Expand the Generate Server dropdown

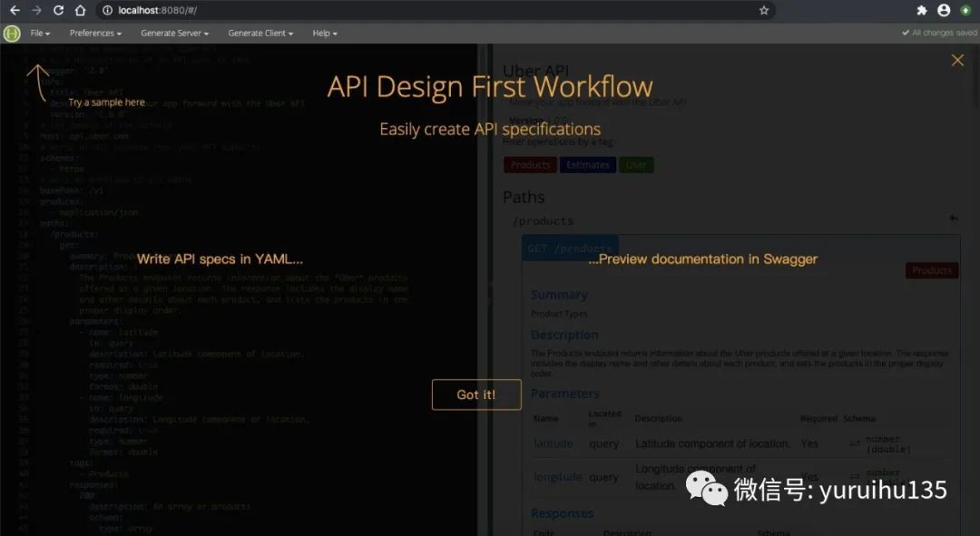(x=174, y=34)
